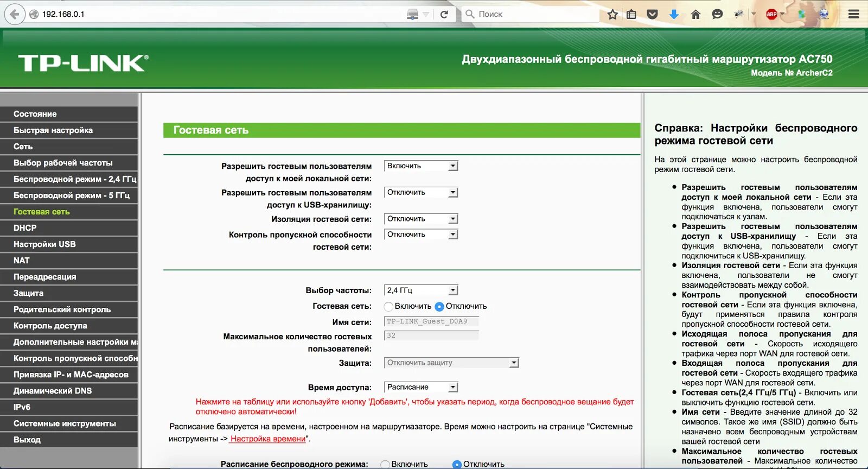
Task: Click the address bar 192.168.0.1
Action: click(217, 14)
